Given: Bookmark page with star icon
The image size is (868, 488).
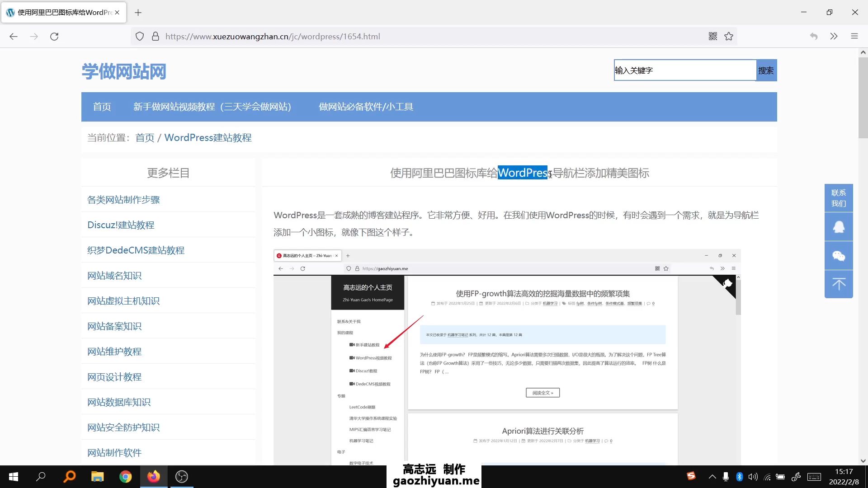Looking at the screenshot, I should 729,37.
